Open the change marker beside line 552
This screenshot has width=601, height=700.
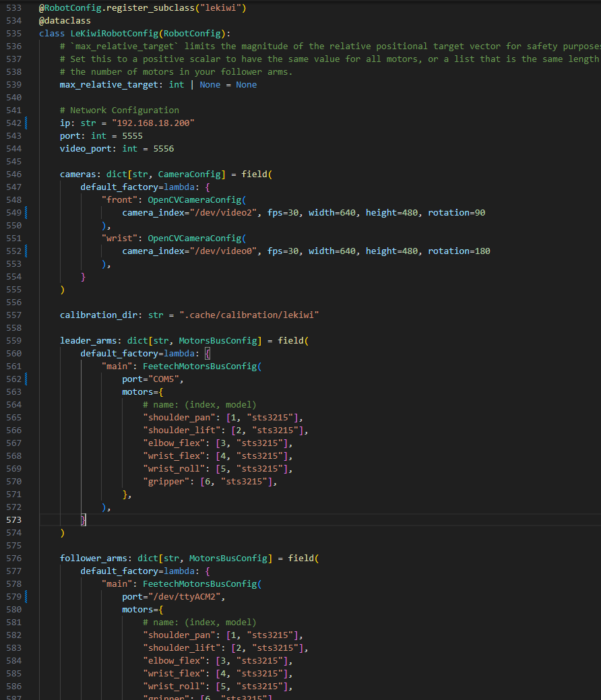26,251
